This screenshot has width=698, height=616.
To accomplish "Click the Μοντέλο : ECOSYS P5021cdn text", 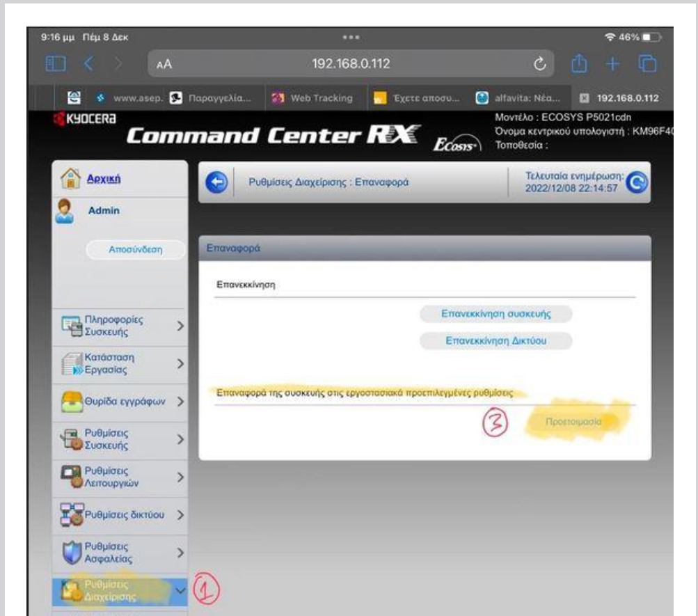I will [x=563, y=118].
